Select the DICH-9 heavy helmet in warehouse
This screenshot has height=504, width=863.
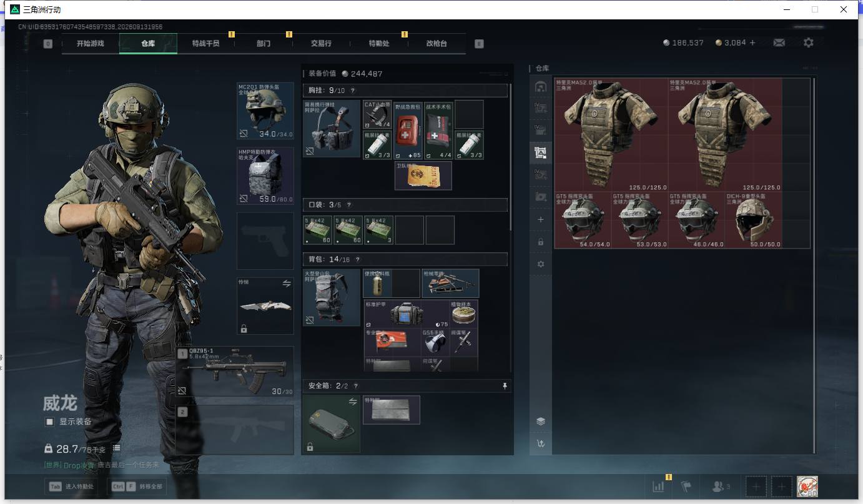point(753,220)
